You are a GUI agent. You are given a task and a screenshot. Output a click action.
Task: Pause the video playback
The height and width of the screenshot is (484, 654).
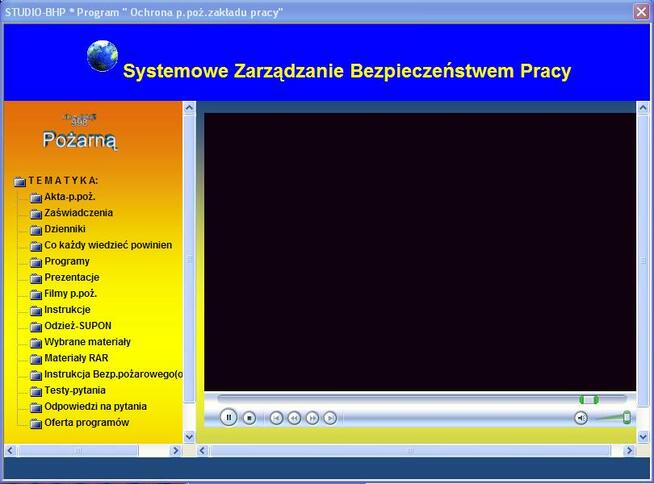(x=228, y=417)
